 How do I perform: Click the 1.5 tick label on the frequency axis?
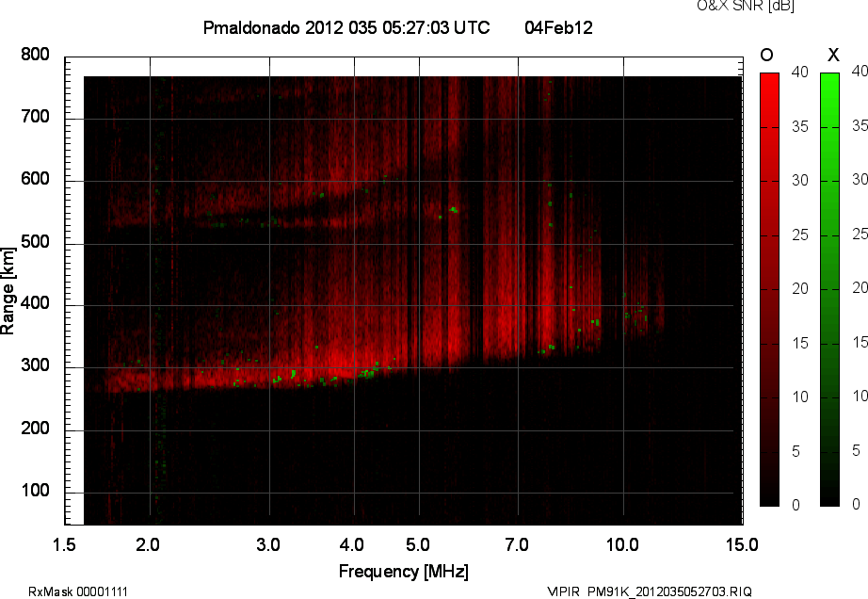coord(64,544)
